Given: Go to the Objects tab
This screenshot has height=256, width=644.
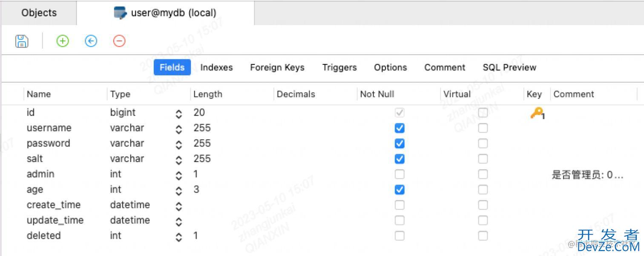Looking at the screenshot, I should 39,13.
